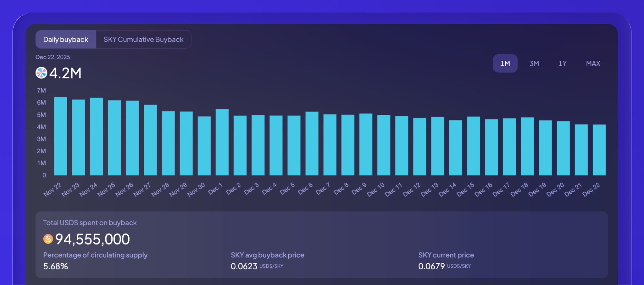Click the Dec 22 bar
Screen dimensions: 644x285
point(599,150)
